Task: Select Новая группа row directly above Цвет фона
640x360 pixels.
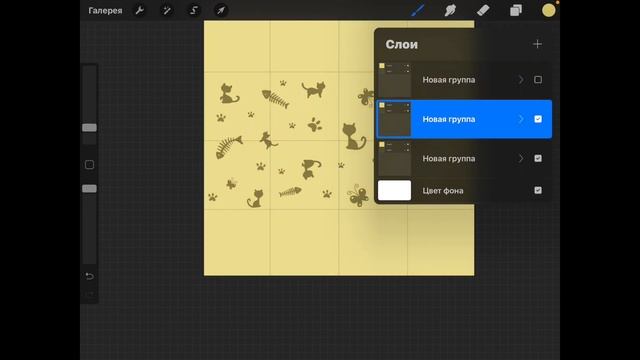Action: click(464, 158)
